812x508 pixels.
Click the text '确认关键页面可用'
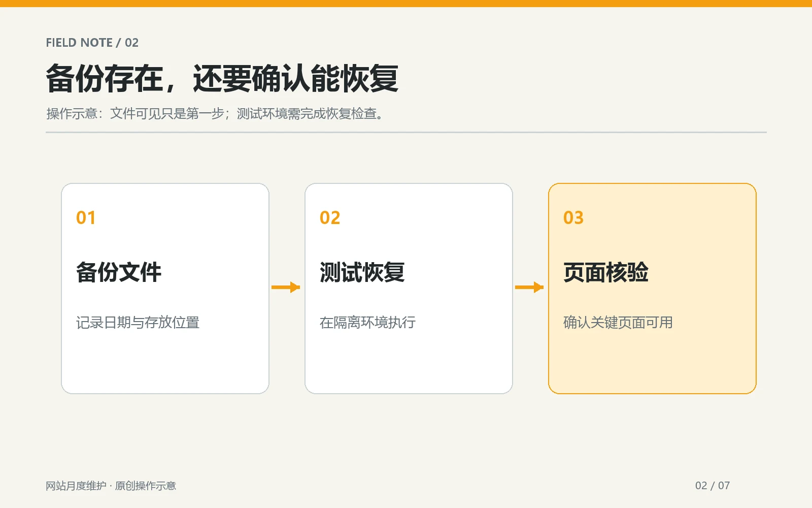[x=618, y=323]
